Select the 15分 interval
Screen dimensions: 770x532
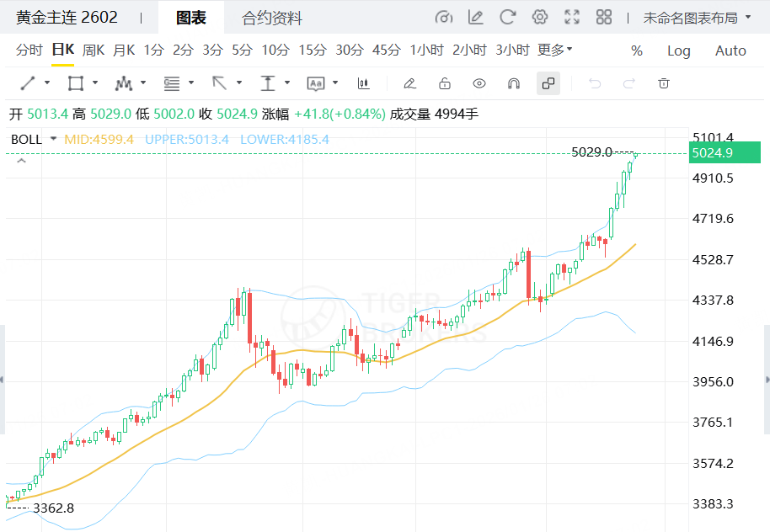coord(313,50)
